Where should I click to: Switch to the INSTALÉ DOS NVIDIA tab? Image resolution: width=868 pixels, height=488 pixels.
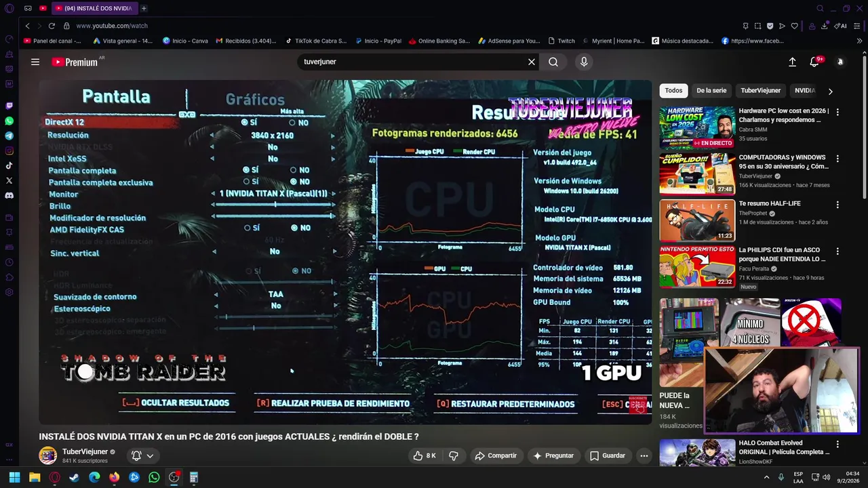click(x=94, y=8)
